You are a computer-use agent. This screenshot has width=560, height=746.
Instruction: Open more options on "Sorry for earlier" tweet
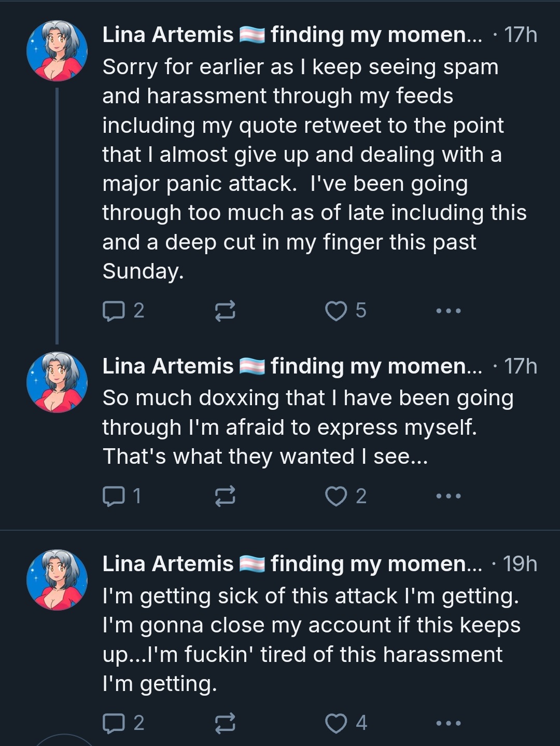click(449, 311)
